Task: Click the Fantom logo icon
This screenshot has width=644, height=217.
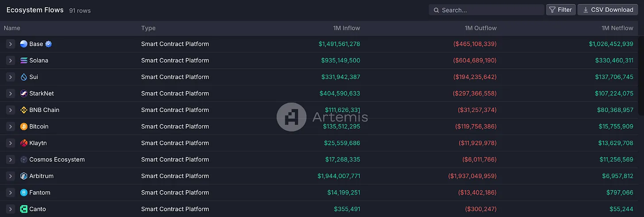Action: tap(24, 193)
